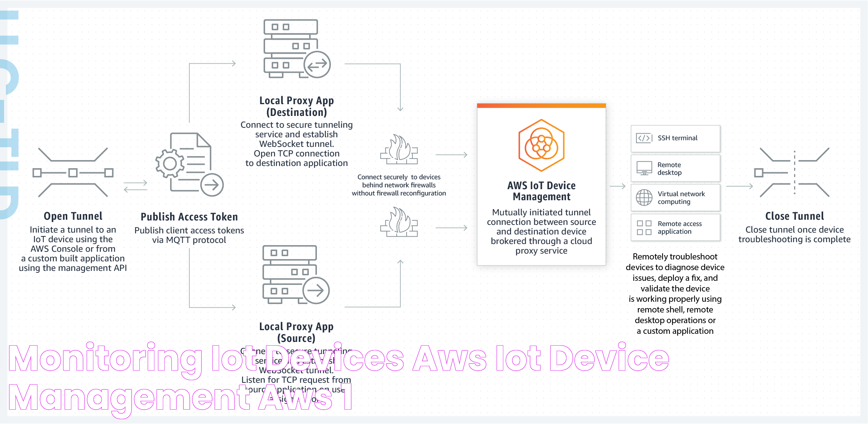The width and height of the screenshot is (868, 424).
Task: Click 'Connect to secure tunneling service' destination text
Action: tap(297, 144)
